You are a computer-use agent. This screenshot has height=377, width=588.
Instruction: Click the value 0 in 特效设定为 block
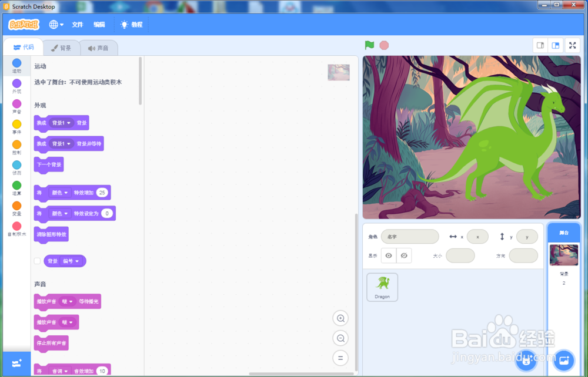tap(107, 213)
